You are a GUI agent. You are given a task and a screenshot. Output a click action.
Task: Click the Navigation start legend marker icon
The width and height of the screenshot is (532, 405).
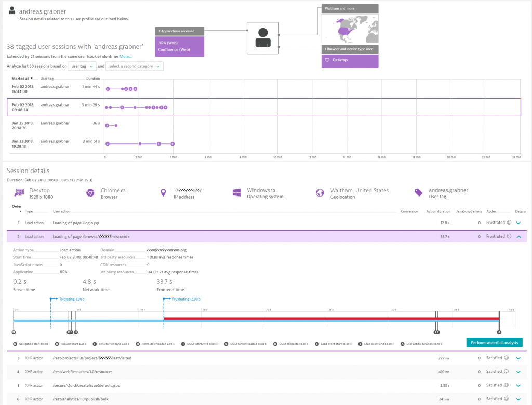pyautogui.click(x=14, y=344)
